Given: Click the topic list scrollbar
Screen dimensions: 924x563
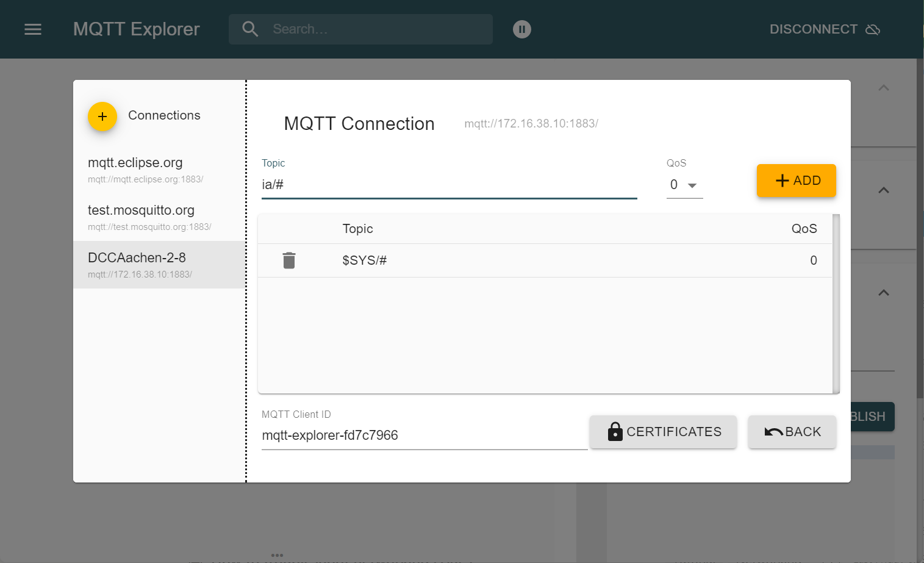Looking at the screenshot, I should coord(836,304).
